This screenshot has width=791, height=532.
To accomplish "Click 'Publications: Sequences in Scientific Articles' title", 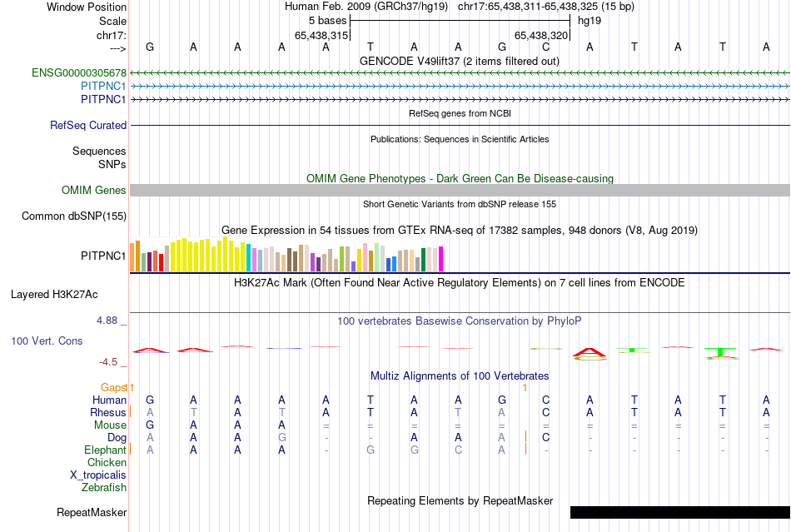I will (x=460, y=139).
